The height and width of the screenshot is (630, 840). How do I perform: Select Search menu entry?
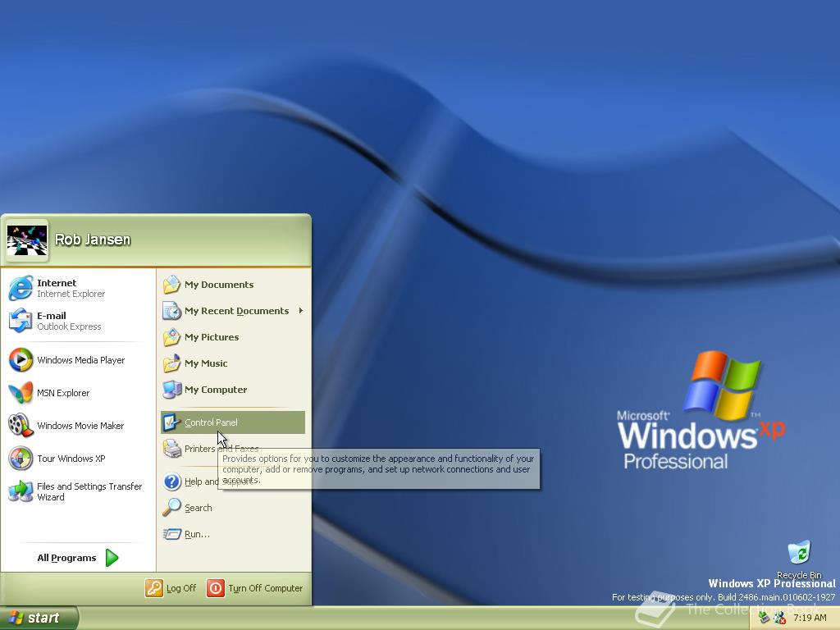pyautogui.click(x=233, y=507)
